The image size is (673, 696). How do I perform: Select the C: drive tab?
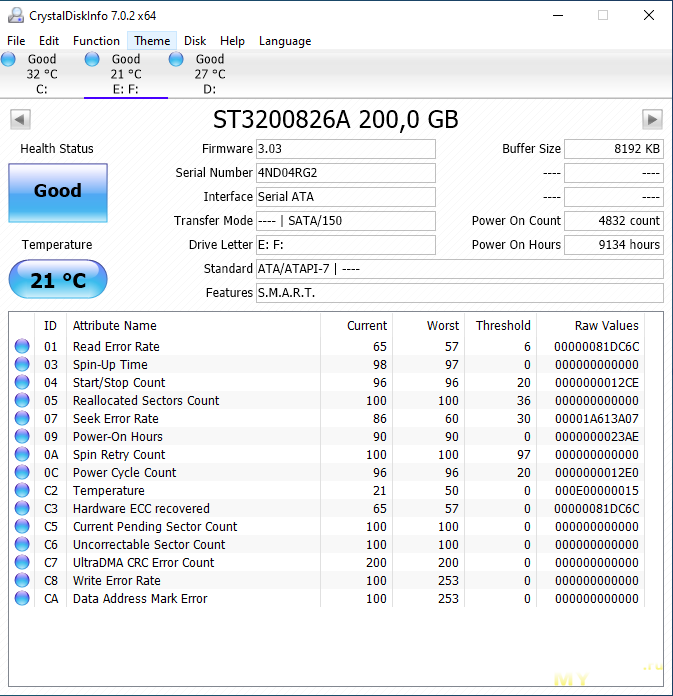(x=42, y=74)
